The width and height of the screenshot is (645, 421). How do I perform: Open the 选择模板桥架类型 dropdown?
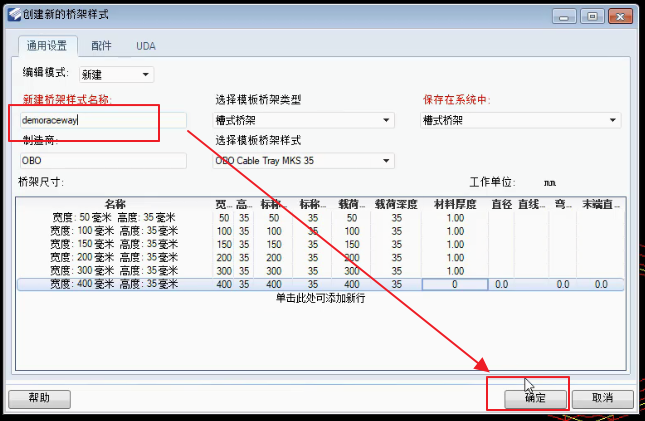304,120
